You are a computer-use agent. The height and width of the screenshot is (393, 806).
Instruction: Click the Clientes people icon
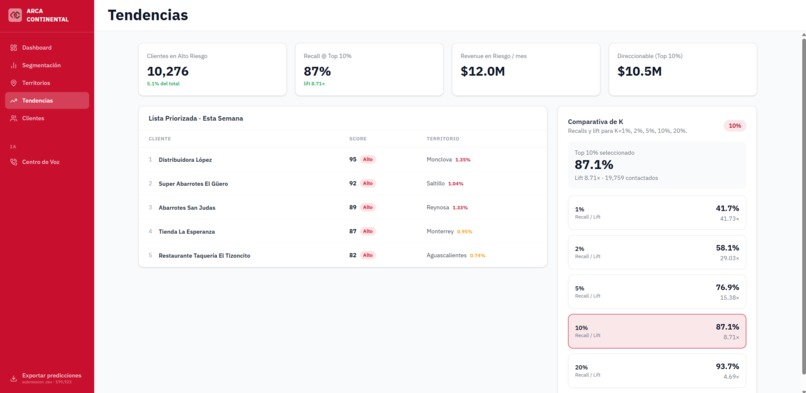click(x=14, y=118)
